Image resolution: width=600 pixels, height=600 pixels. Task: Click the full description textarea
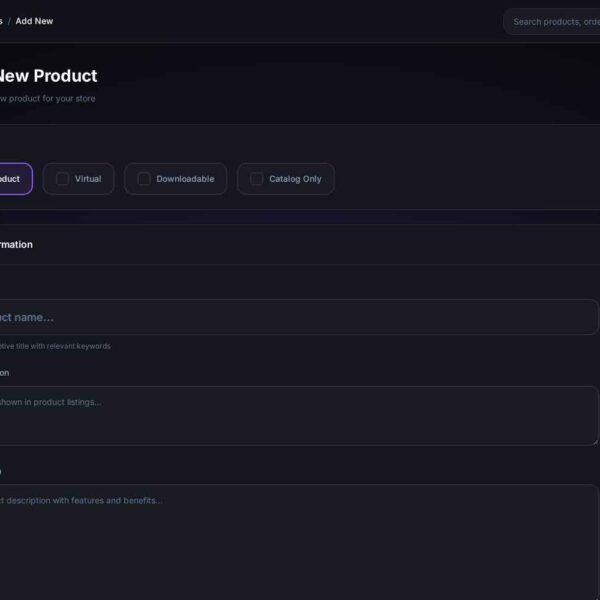click(x=300, y=540)
